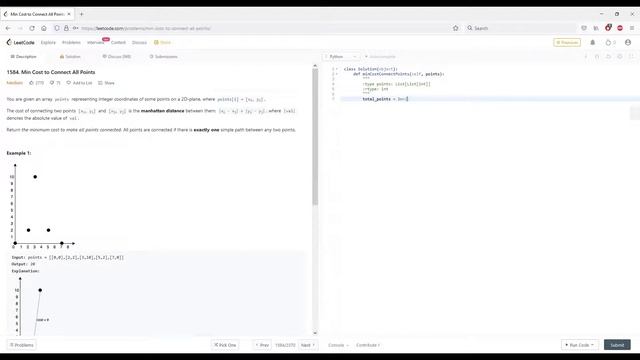Click the Premium button
The image size is (640, 360).
(567, 42)
